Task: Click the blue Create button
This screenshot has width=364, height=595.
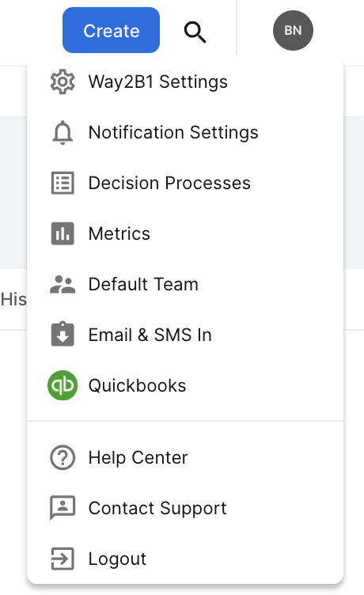Action: 112,30
